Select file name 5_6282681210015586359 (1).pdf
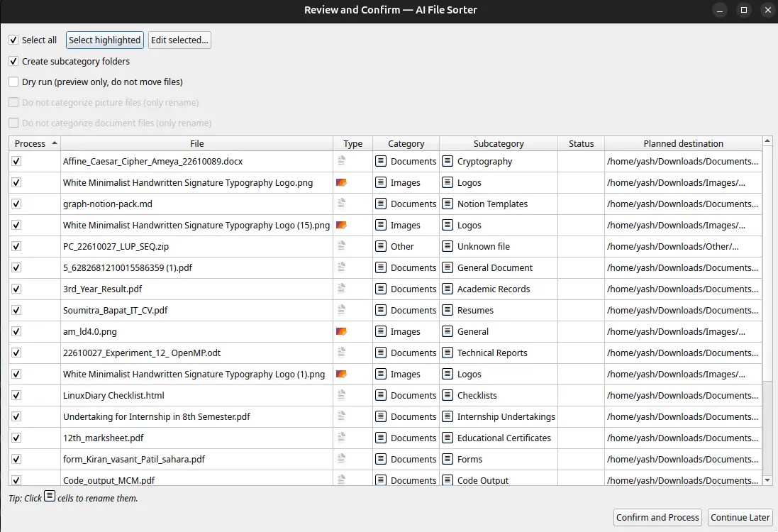Viewport: 778px width, 532px height. click(x=128, y=267)
